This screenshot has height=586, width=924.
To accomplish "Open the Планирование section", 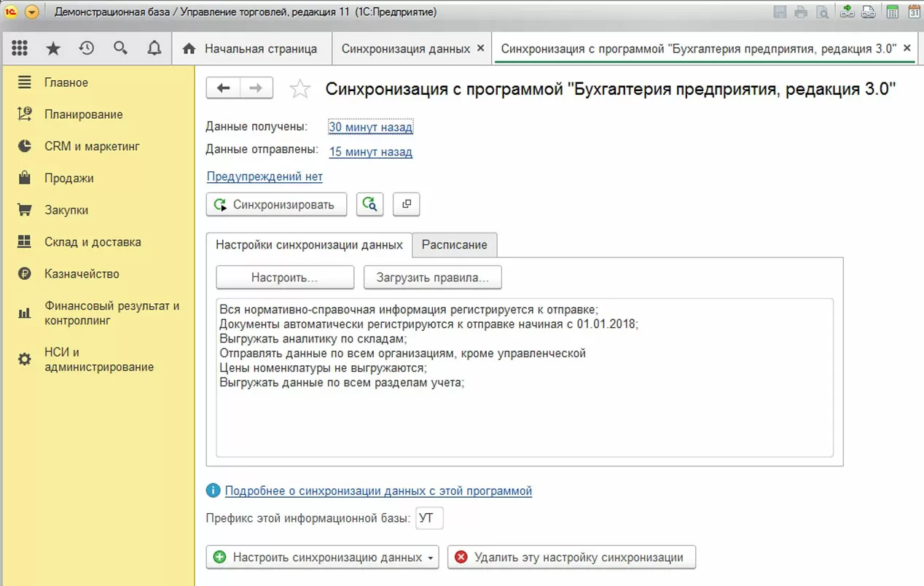I will point(84,114).
